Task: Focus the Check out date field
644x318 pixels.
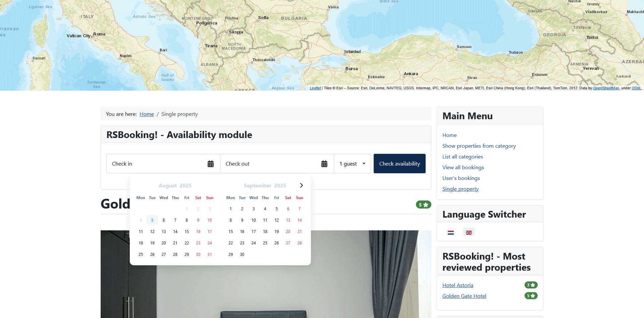Action: 277,164
